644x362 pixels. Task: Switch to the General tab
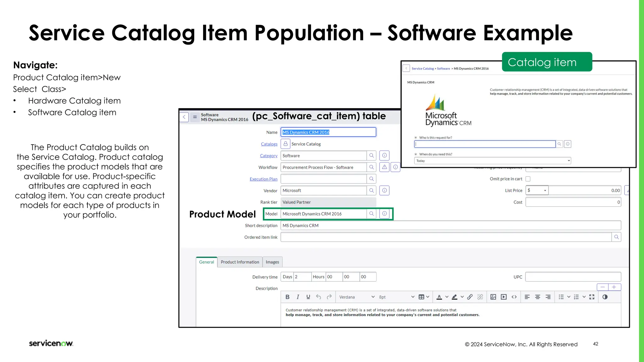pos(207,262)
